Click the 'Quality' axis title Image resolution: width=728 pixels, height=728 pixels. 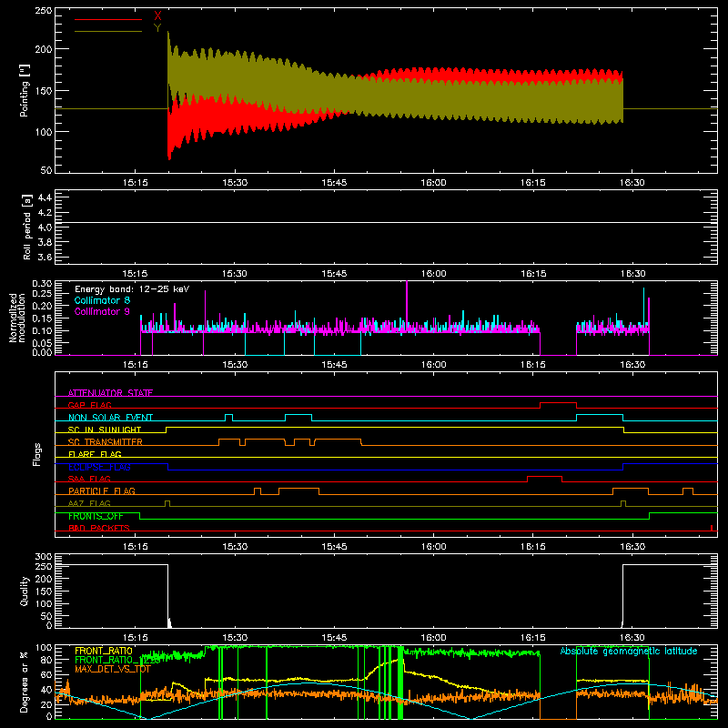(25, 591)
